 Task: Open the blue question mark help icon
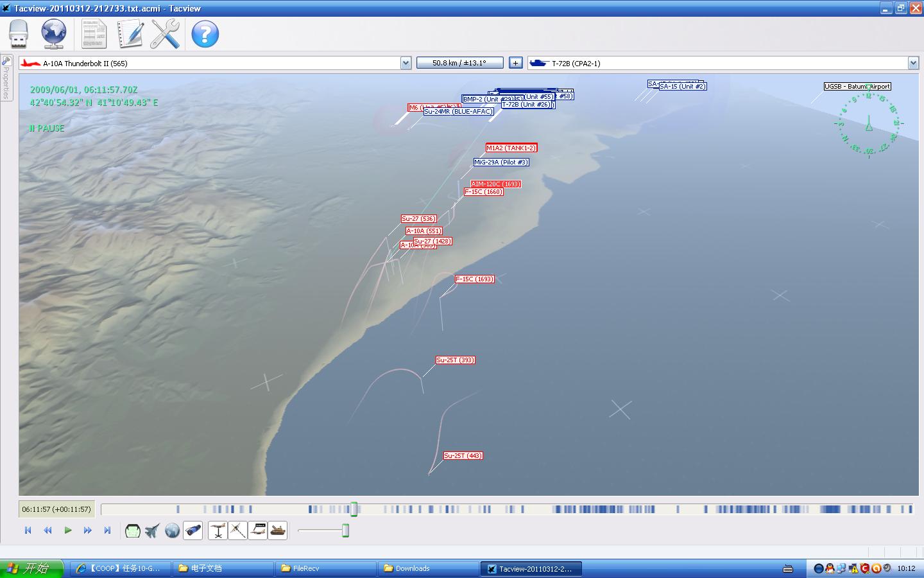click(x=205, y=34)
